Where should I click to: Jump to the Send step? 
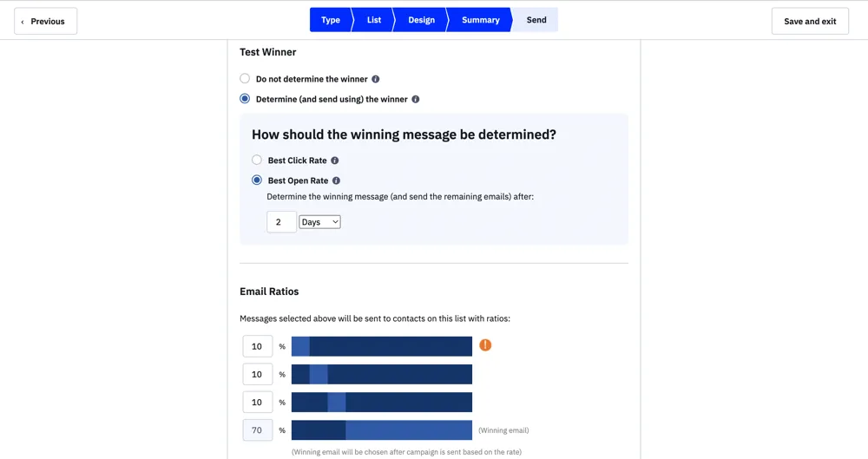(x=536, y=20)
